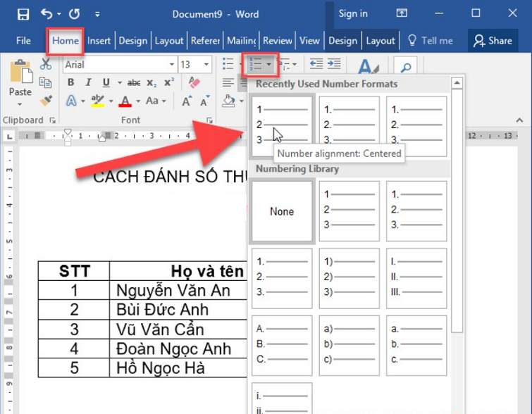Toggle Italic formatting
This screenshot has height=414, width=532.
[89, 82]
